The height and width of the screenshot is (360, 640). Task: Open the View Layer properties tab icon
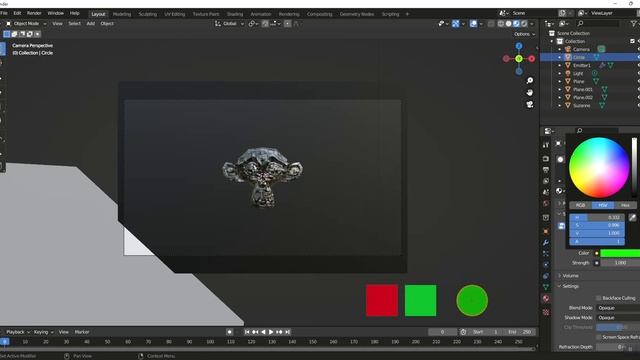pos(546,181)
